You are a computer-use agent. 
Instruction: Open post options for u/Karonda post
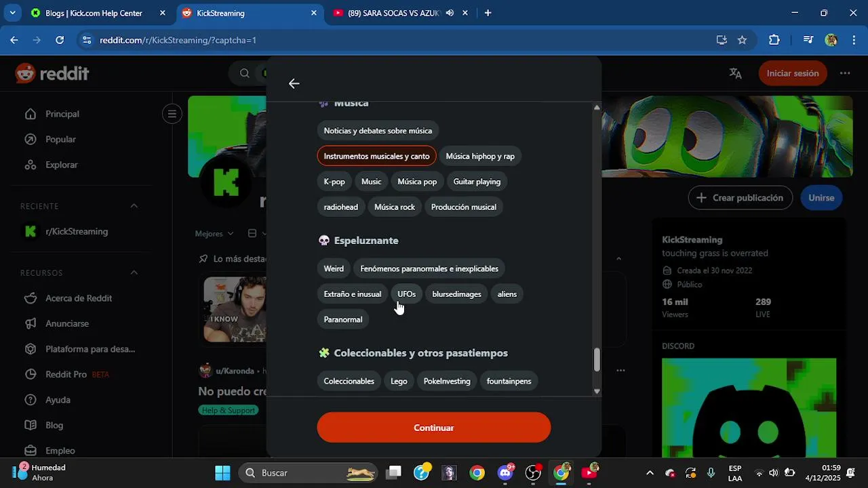620,371
